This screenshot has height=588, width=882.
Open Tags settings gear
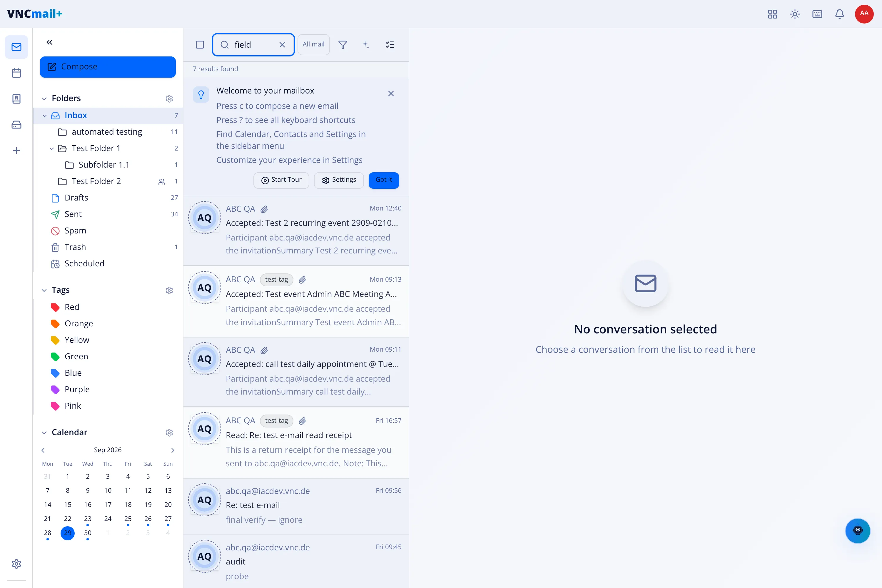pos(170,290)
